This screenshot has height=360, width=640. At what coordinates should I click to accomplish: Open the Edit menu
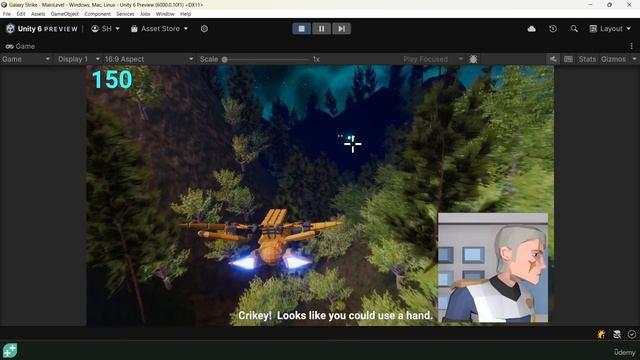(x=21, y=14)
